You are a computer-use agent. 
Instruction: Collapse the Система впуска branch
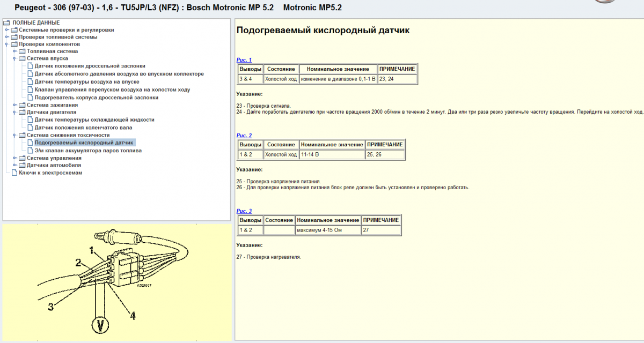[x=15, y=58]
